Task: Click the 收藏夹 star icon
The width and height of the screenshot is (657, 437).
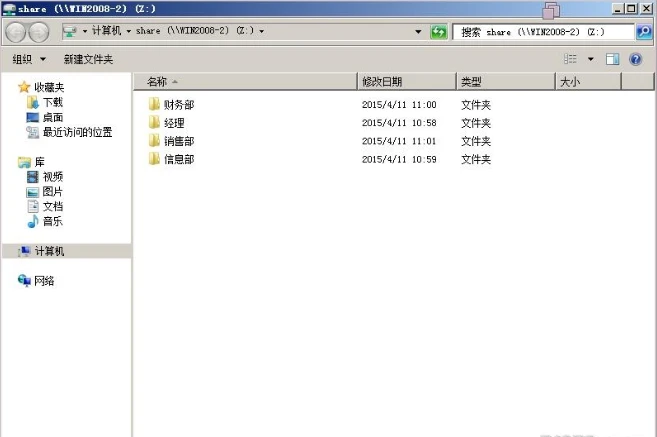Action: [x=24, y=87]
